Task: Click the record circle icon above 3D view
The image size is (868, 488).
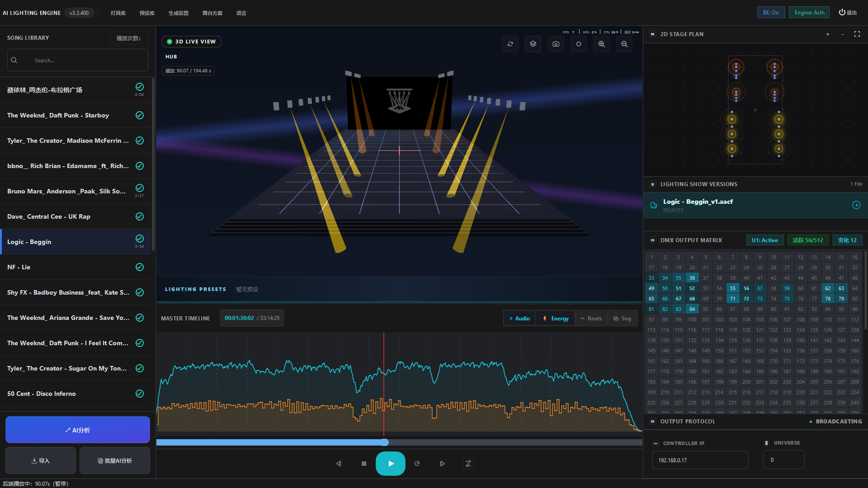Action: (579, 44)
